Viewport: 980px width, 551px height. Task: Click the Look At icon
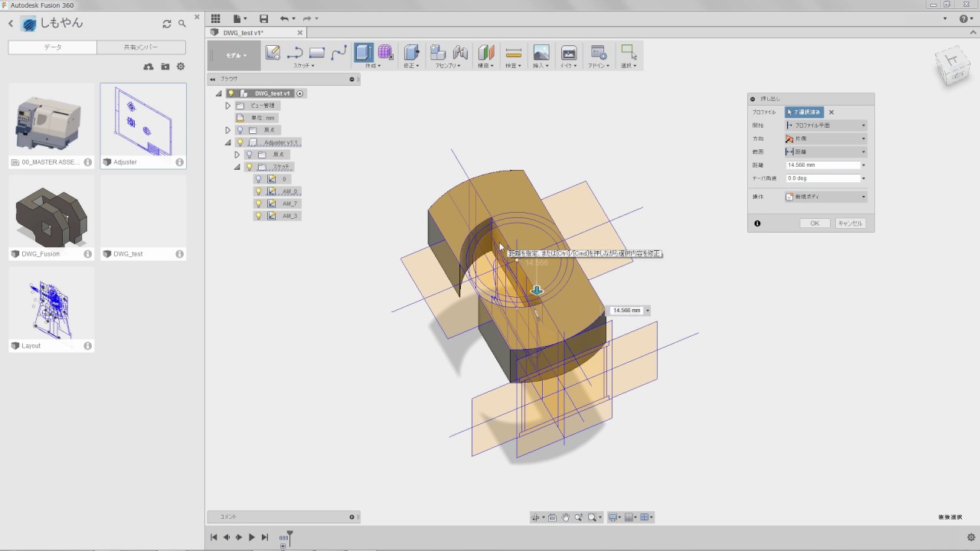pos(552,517)
